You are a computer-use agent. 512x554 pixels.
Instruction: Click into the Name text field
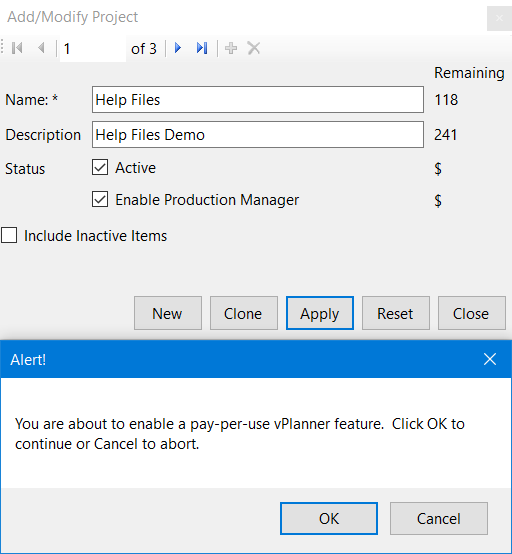[x=258, y=100]
